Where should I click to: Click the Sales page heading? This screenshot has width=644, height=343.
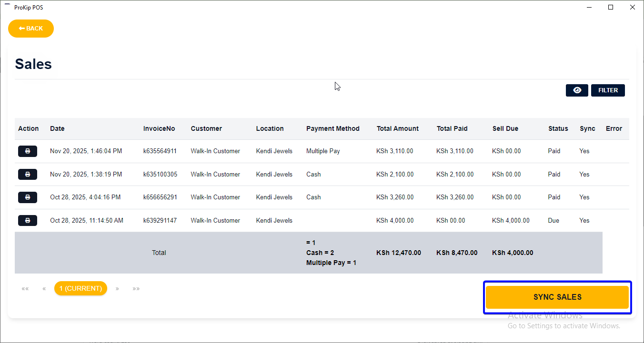tap(33, 64)
